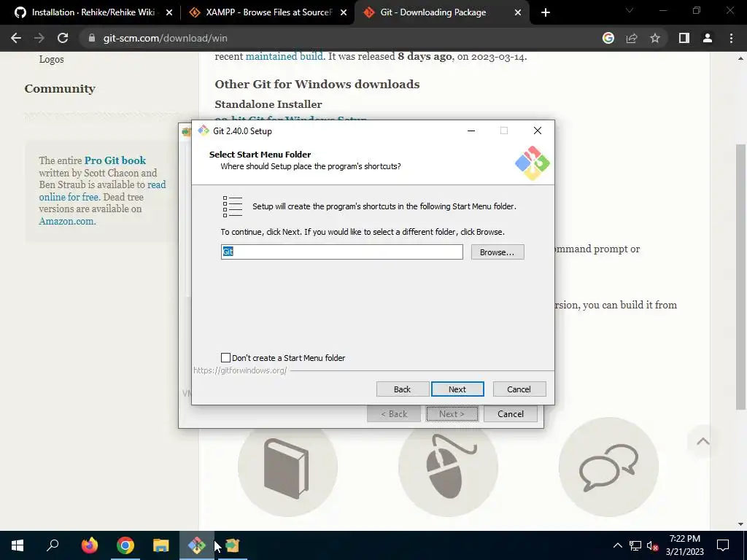The width and height of the screenshot is (747, 560).
Task: Click the page vertical scrollbar
Action: pyautogui.click(x=740, y=276)
